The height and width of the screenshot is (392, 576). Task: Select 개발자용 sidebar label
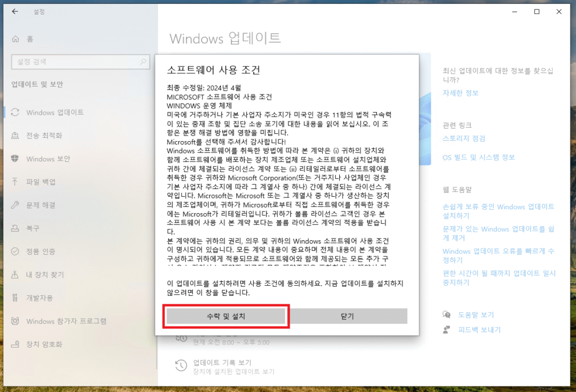point(39,298)
